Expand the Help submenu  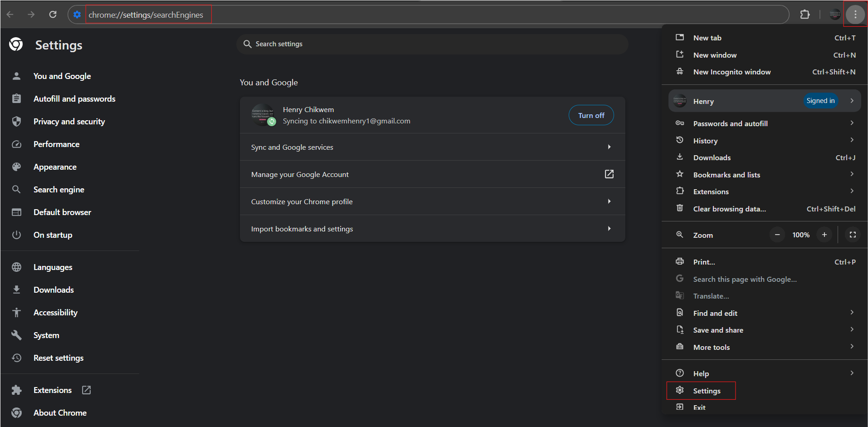(x=765, y=373)
